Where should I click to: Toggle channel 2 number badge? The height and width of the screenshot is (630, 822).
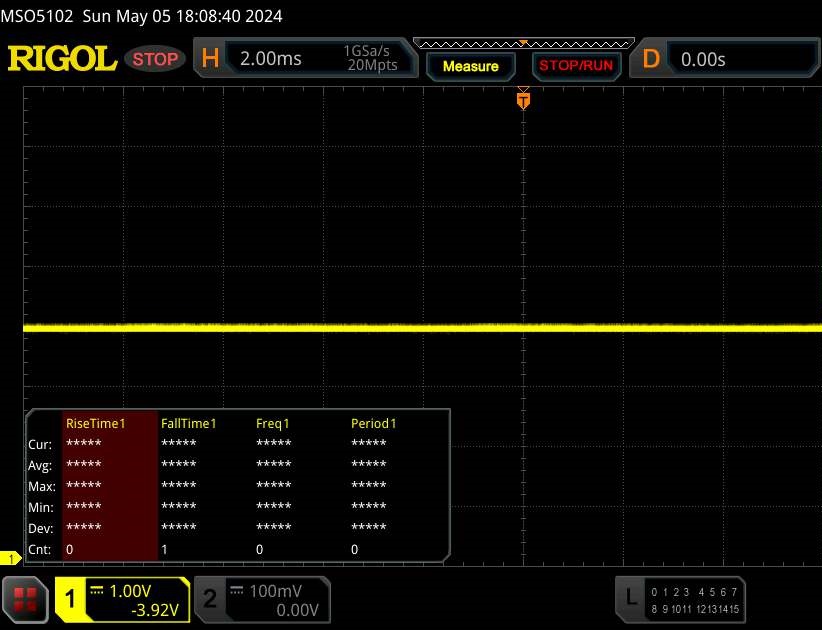pyautogui.click(x=210, y=599)
